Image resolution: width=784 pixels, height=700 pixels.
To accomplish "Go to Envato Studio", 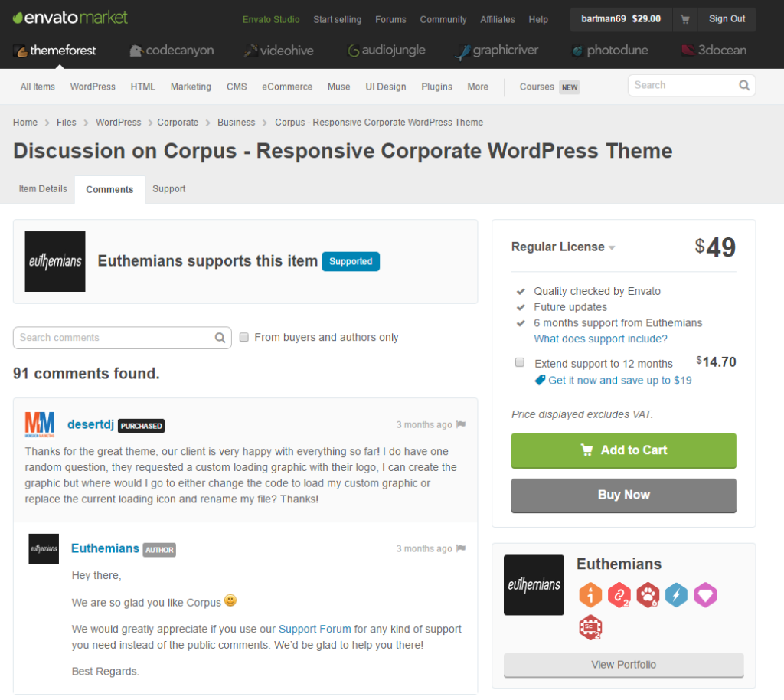I will pos(271,19).
